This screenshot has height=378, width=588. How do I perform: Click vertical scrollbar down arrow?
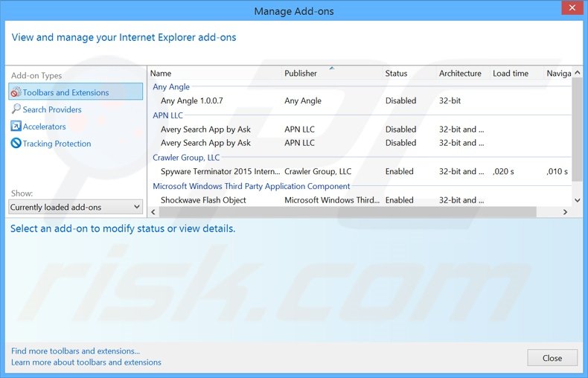click(x=578, y=200)
